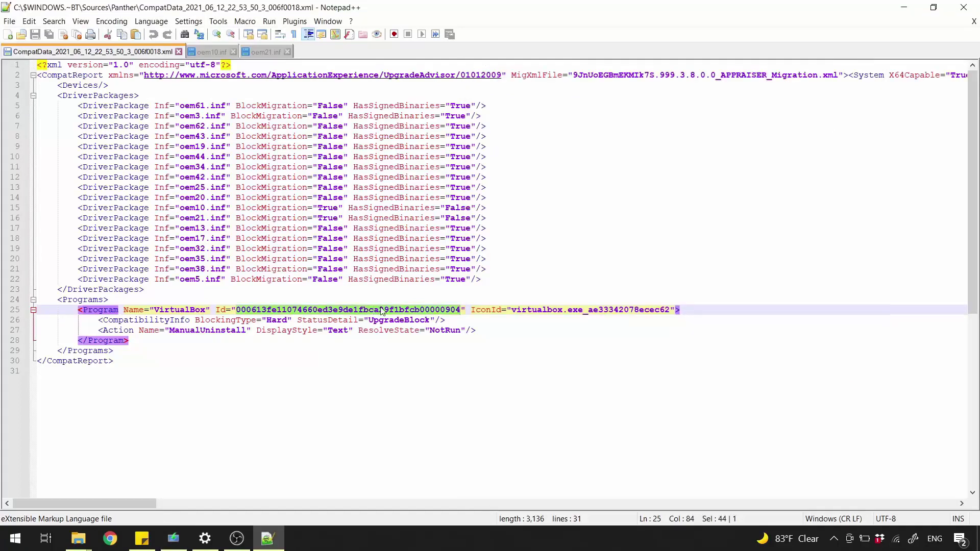Screen dimensions: 980x551
Task: Open the Encoding menu
Action: point(111,21)
